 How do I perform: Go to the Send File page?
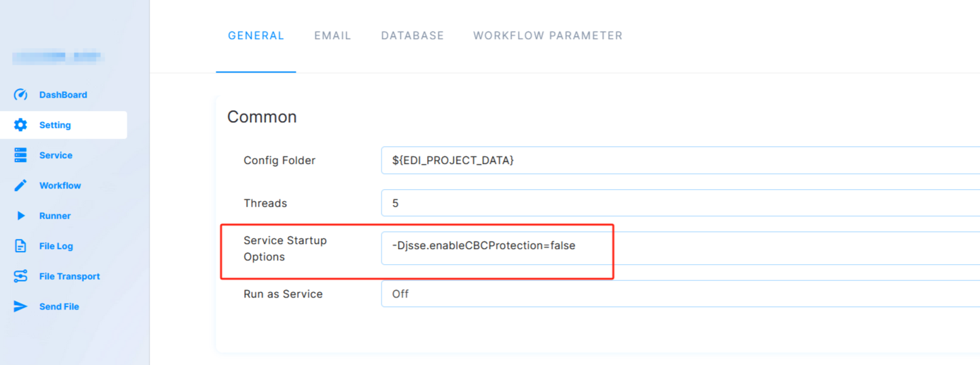[x=59, y=306]
